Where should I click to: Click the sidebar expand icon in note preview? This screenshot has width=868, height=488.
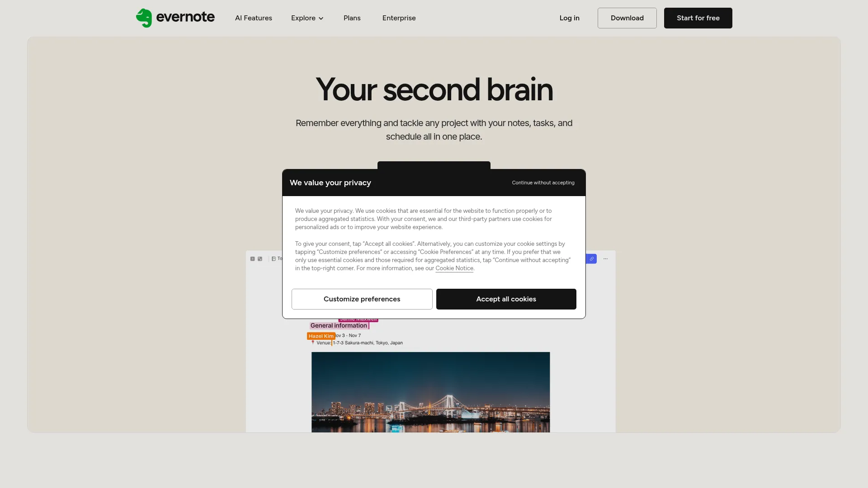[253, 259]
